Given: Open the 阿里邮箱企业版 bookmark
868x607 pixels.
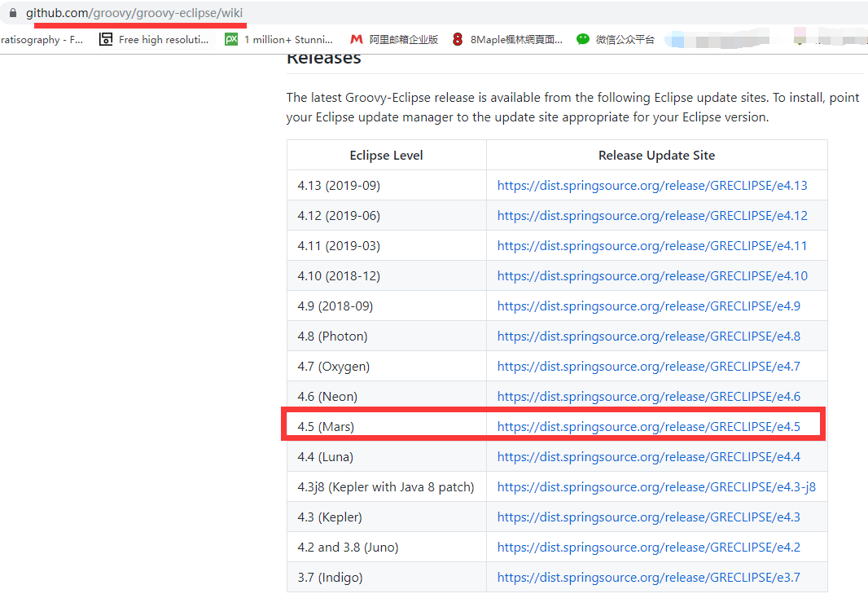Looking at the screenshot, I should click(394, 39).
